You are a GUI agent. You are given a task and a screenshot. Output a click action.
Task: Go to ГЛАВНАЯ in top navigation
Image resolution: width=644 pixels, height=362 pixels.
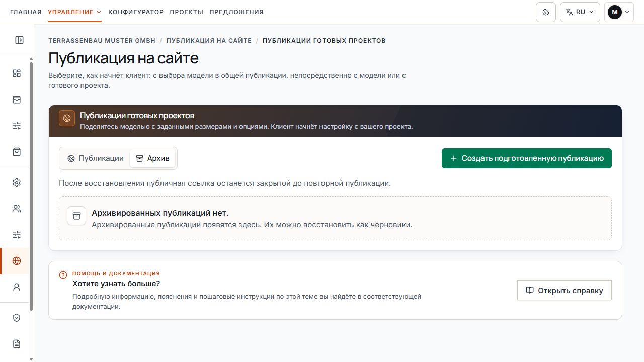[26, 12]
